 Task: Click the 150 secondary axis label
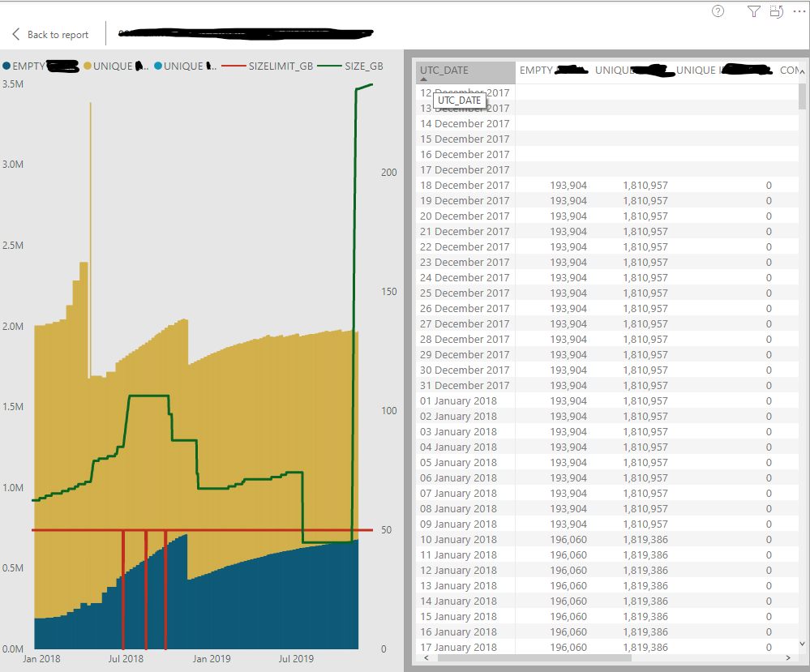click(x=389, y=291)
